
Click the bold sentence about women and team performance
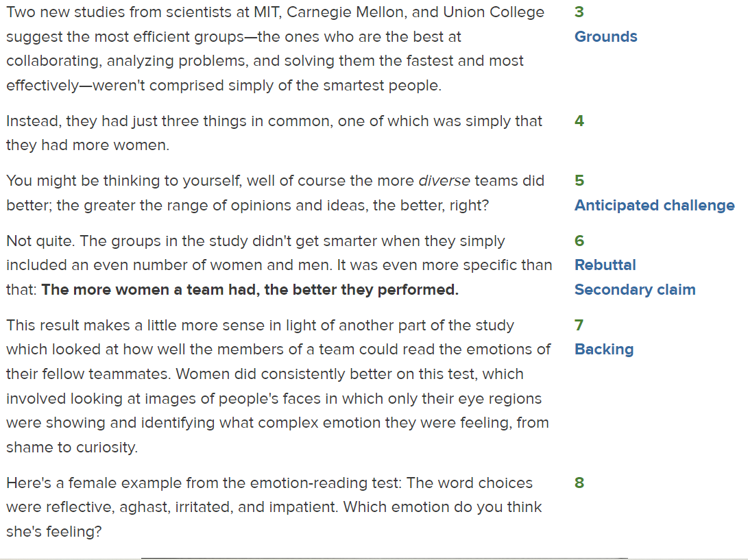(x=250, y=290)
